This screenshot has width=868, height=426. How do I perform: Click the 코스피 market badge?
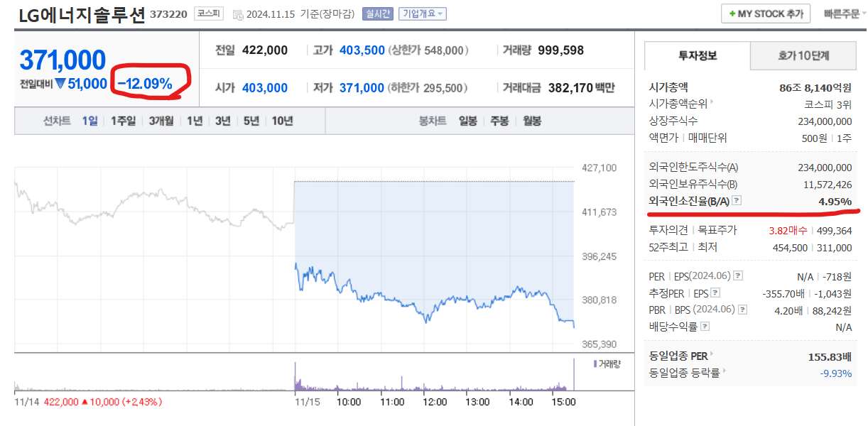(x=207, y=13)
